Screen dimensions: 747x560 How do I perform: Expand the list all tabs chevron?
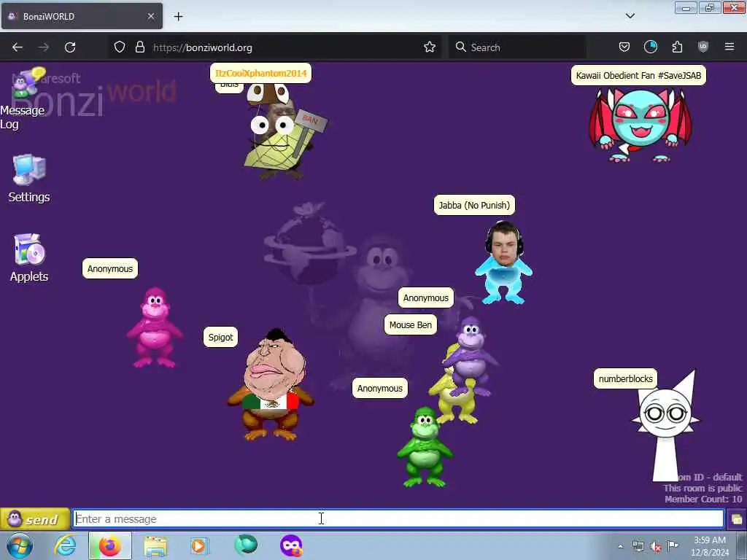[630, 16]
